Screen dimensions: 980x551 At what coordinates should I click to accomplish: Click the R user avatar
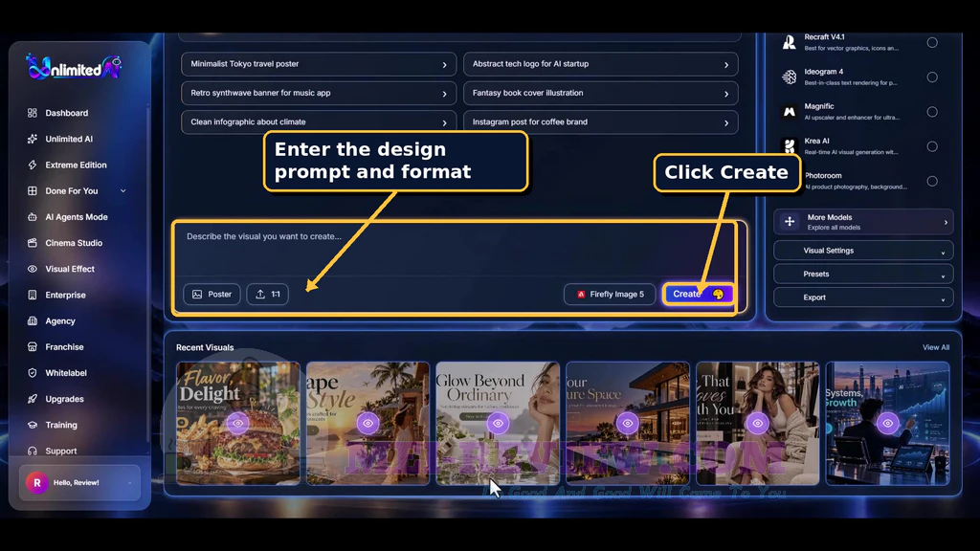point(37,483)
